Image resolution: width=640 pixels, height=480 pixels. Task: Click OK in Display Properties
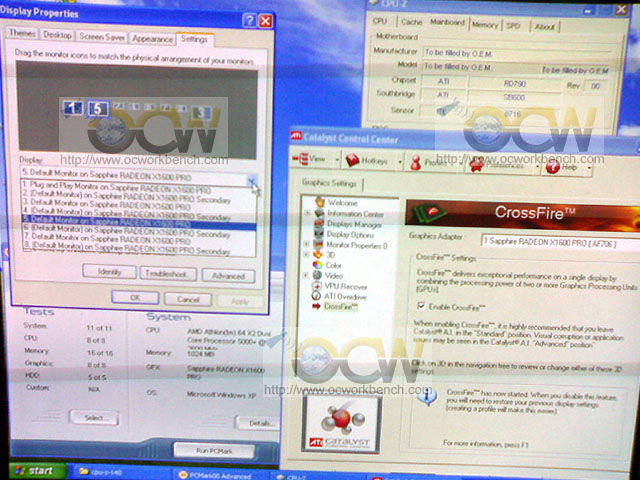click(135, 298)
